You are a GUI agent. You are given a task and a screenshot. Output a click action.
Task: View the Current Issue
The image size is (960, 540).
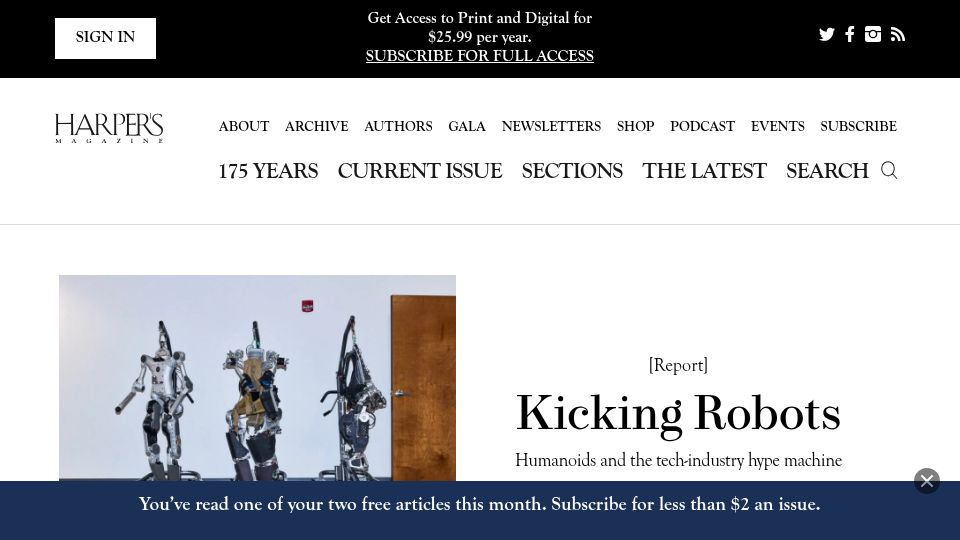coord(420,171)
